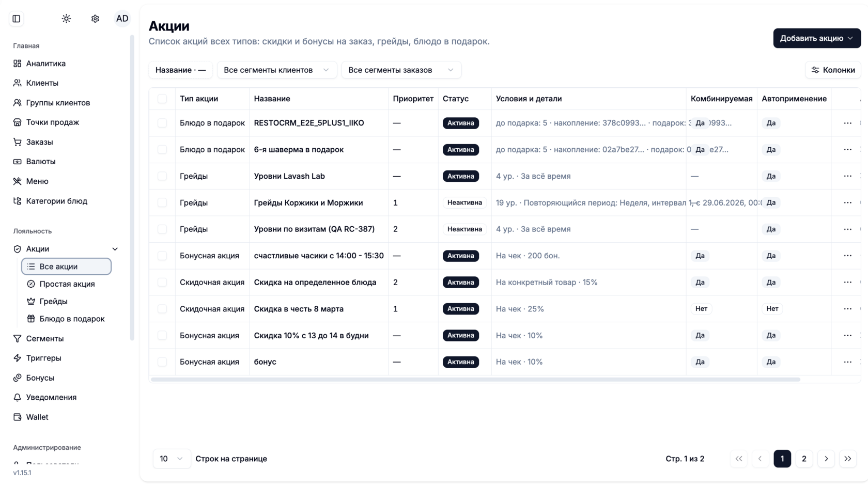Go to next page arrow
The height and width of the screenshot is (486, 868).
click(826, 459)
